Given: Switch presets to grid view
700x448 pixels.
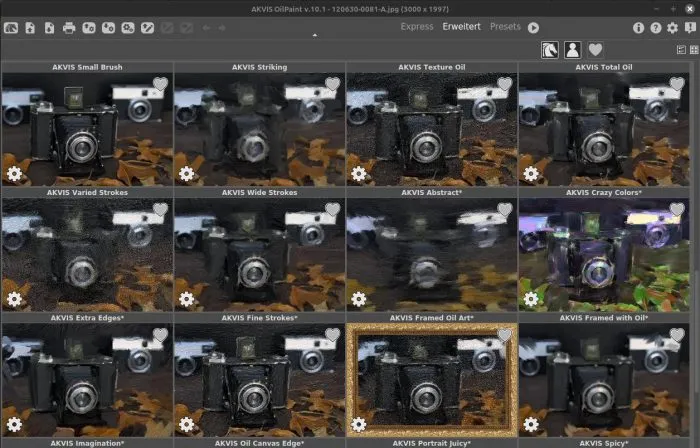Looking at the screenshot, I should [693, 49].
